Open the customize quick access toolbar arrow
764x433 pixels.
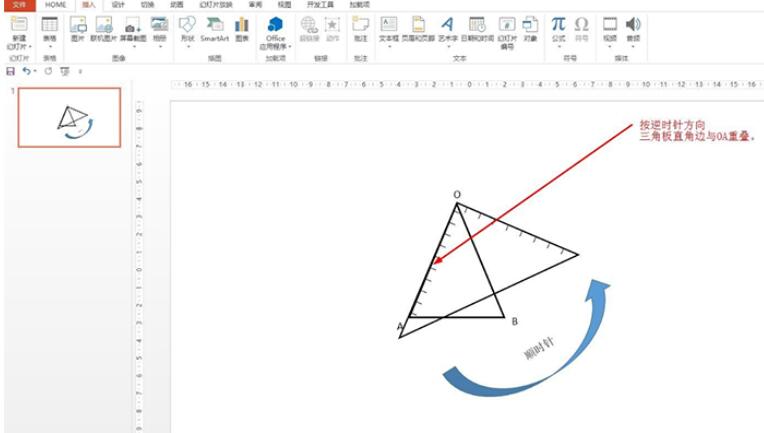(x=80, y=71)
